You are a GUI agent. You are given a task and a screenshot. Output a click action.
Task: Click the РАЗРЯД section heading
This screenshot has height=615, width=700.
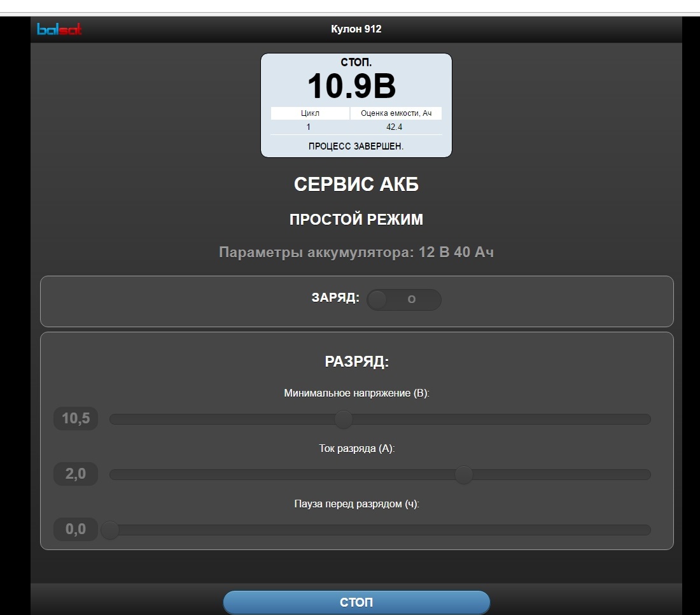(x=356, y=362)
